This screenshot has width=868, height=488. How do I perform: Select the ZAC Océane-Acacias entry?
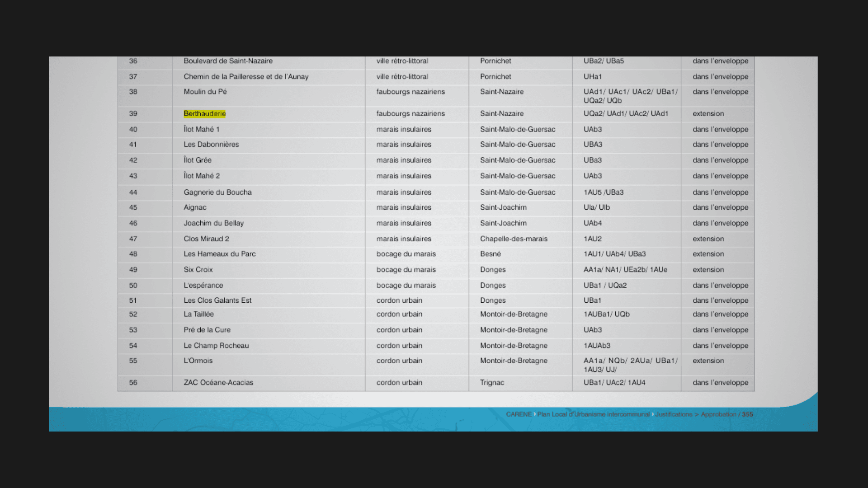218,382
